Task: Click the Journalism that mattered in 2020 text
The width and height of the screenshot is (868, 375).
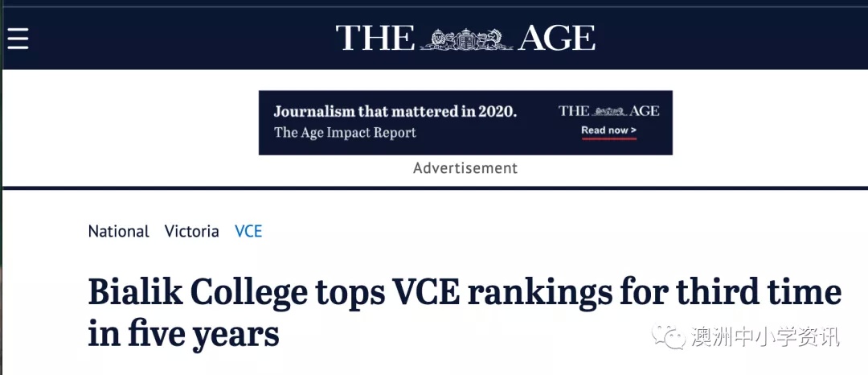Action: 395,111
